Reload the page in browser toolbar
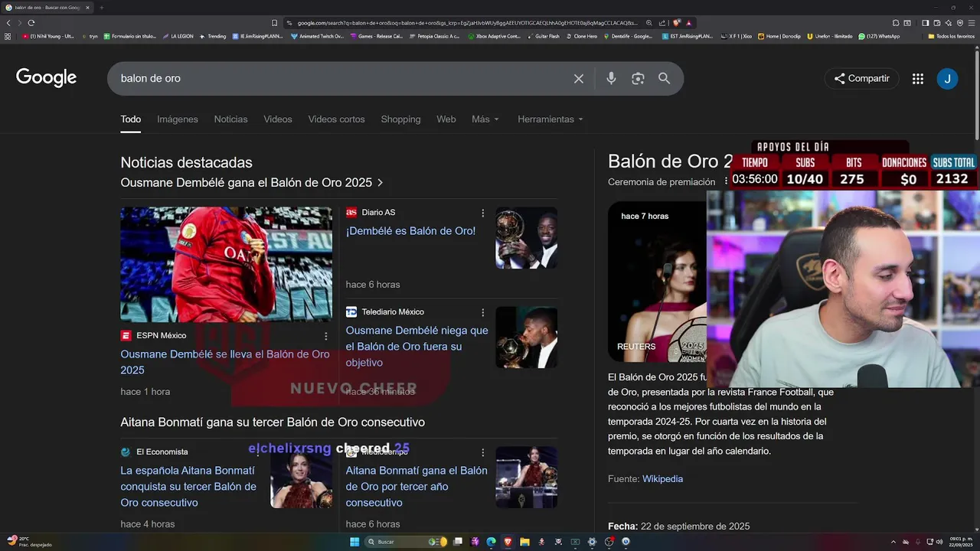Screen dimensions: 980x551 pos(31,23)
